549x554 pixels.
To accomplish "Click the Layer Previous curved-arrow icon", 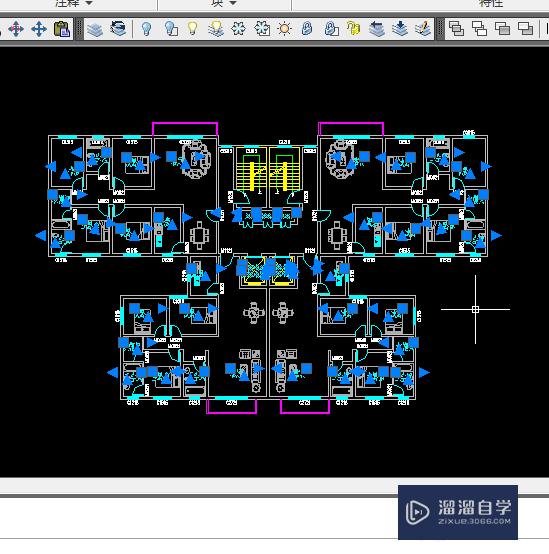I will (x=118, y=28).
